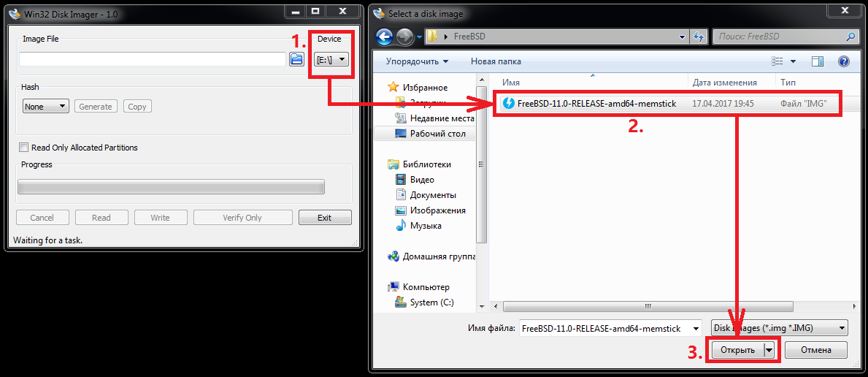Click the FreeBSD memstick file's lightning icon
This screenshot has height=377, width=868.
pyautogui.click(x=508, y=103)
